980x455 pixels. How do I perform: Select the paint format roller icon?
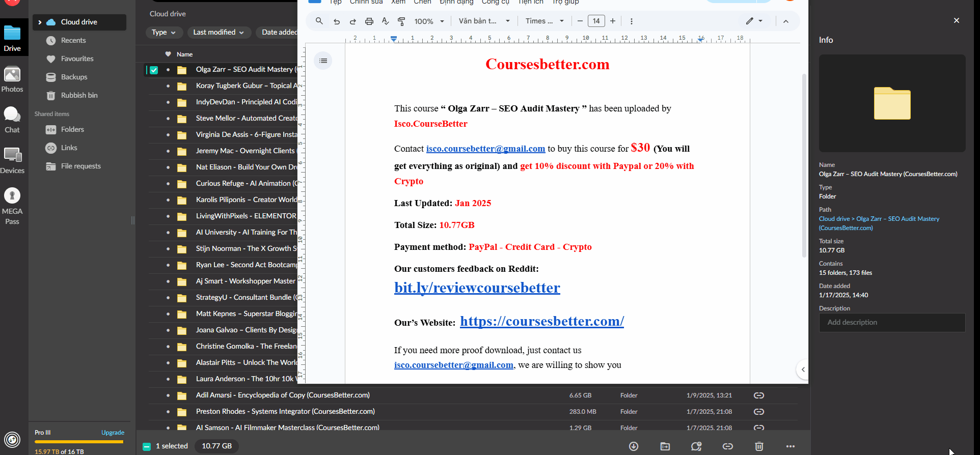tap(401, 21)
